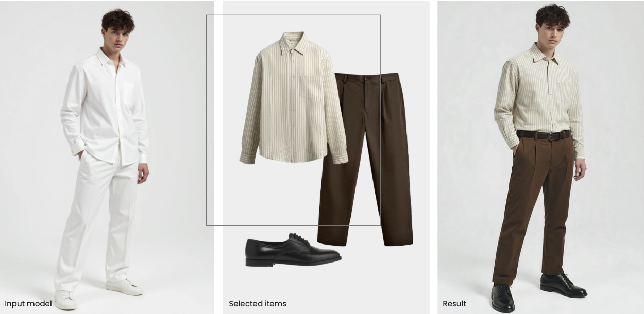Screen dimensions: 644x314
Task: Click the result model's striped shirt
Action: pos(538,95)
